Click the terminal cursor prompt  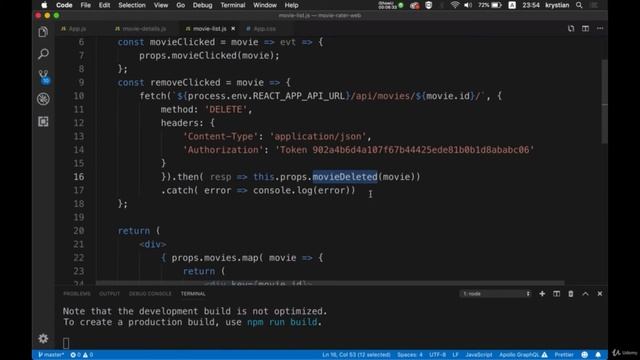tap(66, 343)
